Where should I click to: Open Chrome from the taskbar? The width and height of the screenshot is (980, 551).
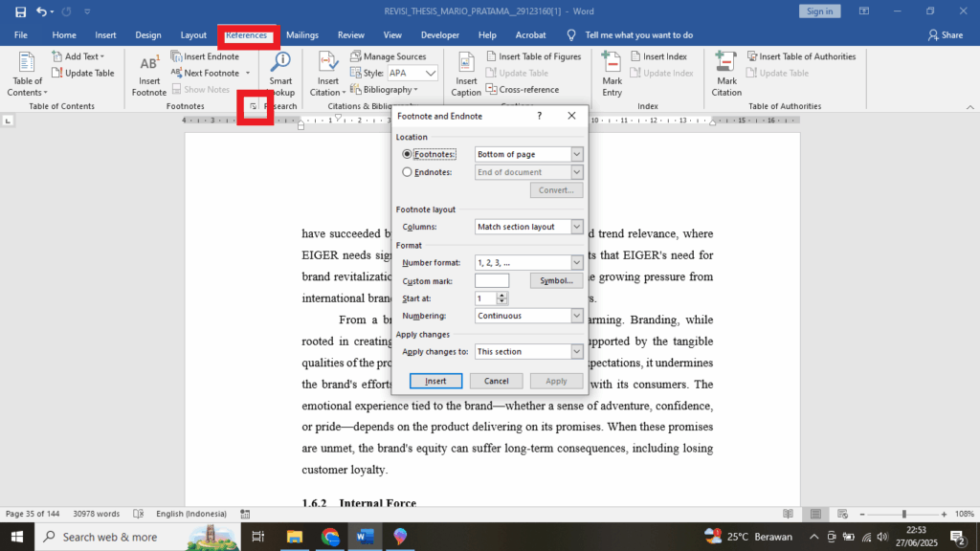(330, 537)
